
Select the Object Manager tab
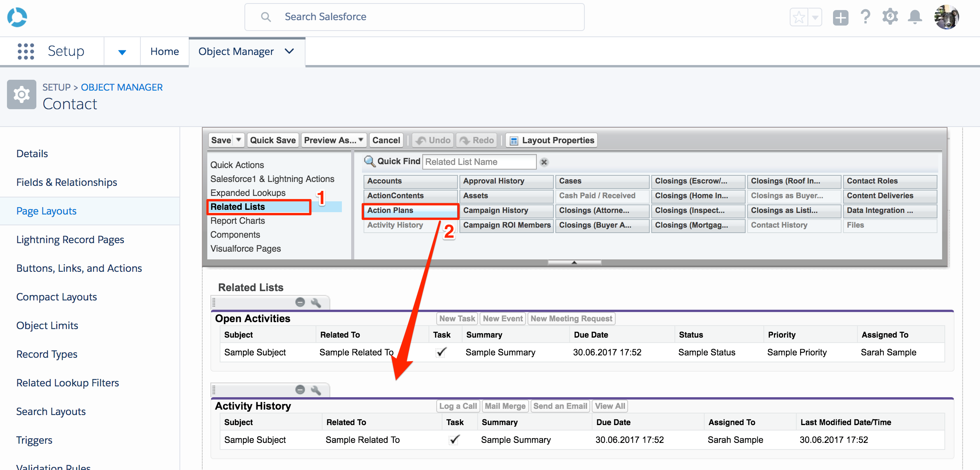click(x=236, y=51)
